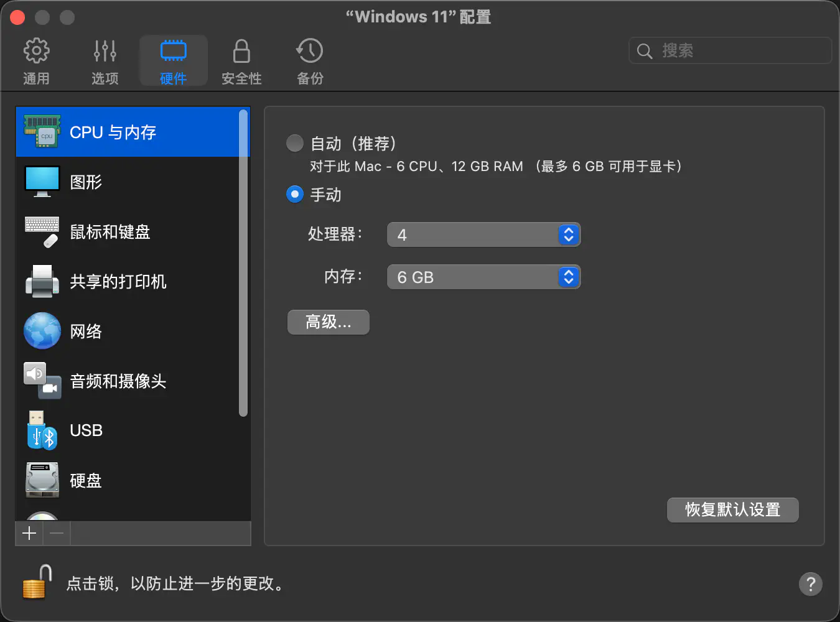Click the padlock icon to prevent changes

pyautogui.click(x=37, y=583)
